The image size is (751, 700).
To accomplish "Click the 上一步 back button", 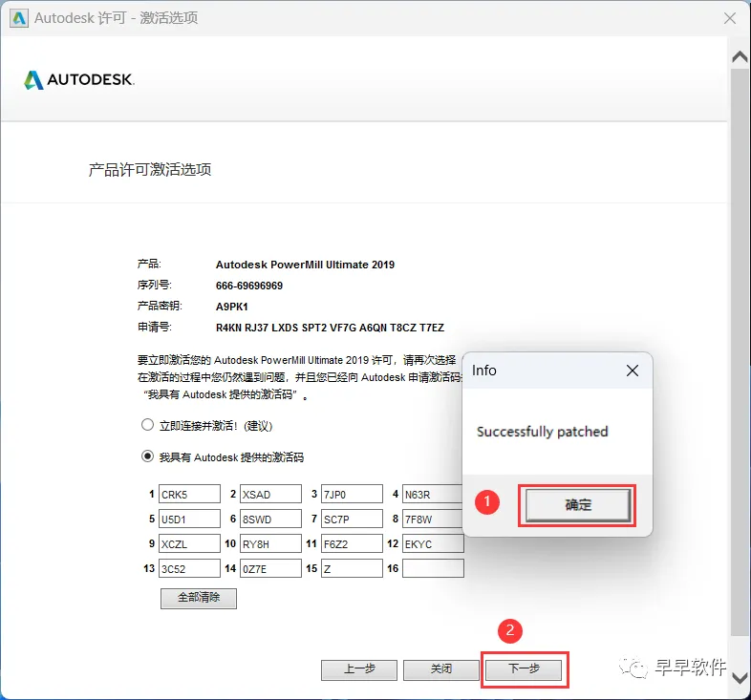I will [359, 669].
